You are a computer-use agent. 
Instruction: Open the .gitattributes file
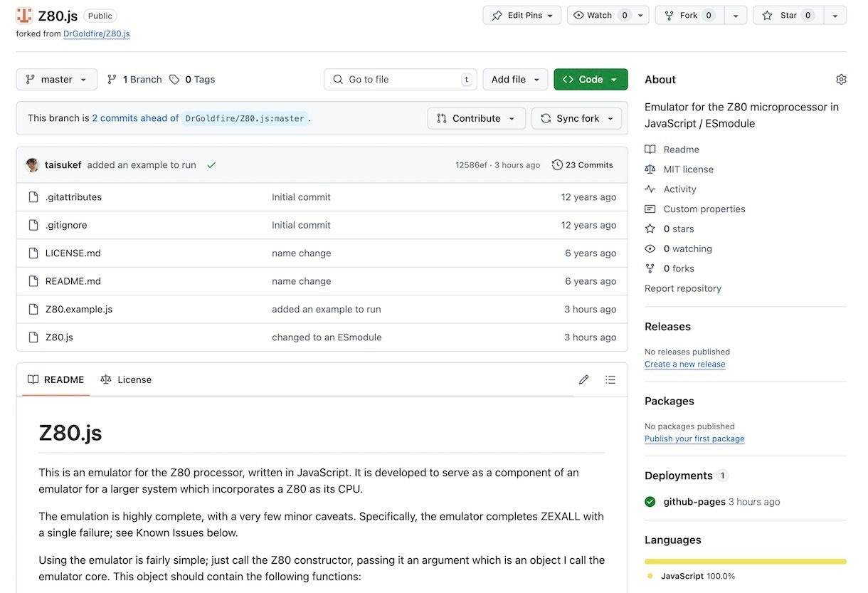coord(73,197)
